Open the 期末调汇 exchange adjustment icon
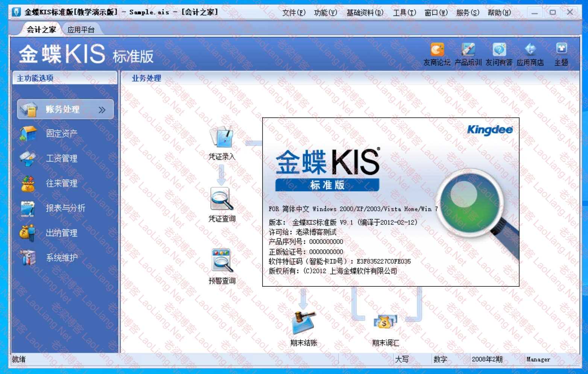This screenshot has height=374, width=588. click(385, 323)
